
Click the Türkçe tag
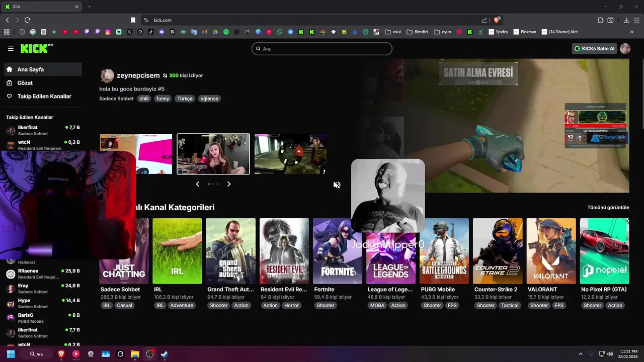tap(185, 99)
